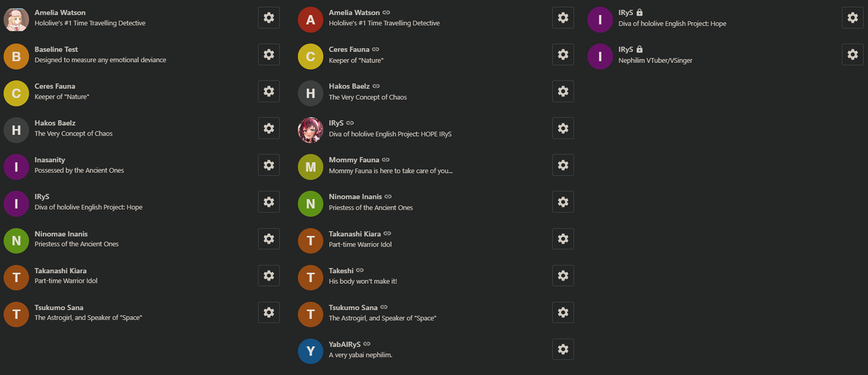868x375 pixels.
Task: Click the blue Y avatar circle
Action: click(x=310, y=351)
